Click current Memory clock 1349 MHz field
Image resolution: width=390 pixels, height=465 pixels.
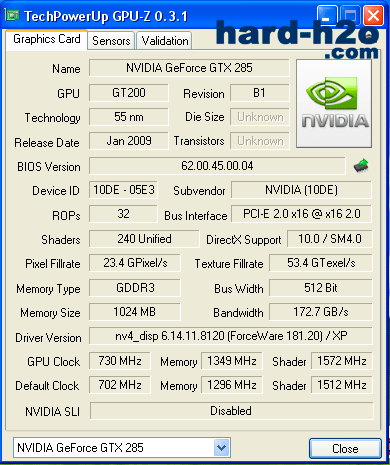coord(232,361)
